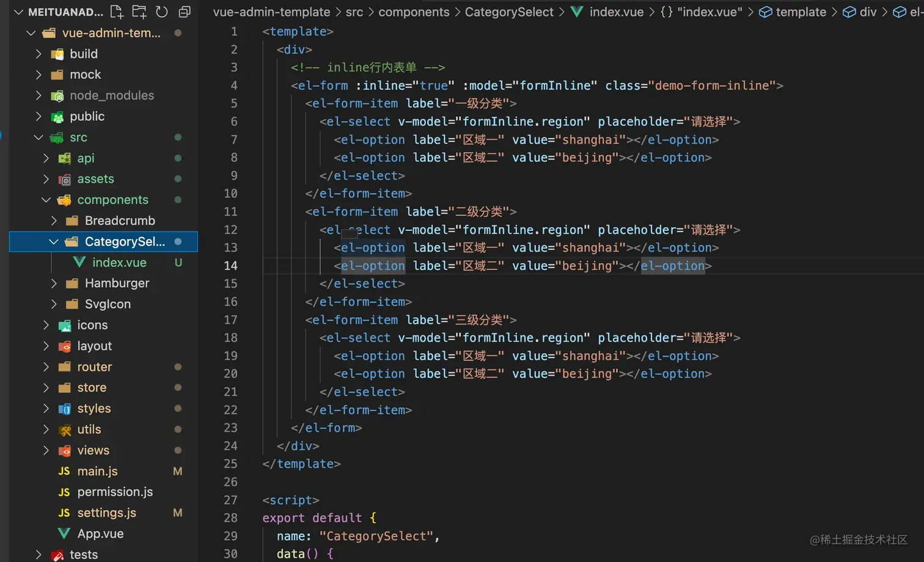Viewport: 924px width, 562px height.
Task: Expand the mock folder chevron
Action: pyautogui.click(x=38, y=75)
